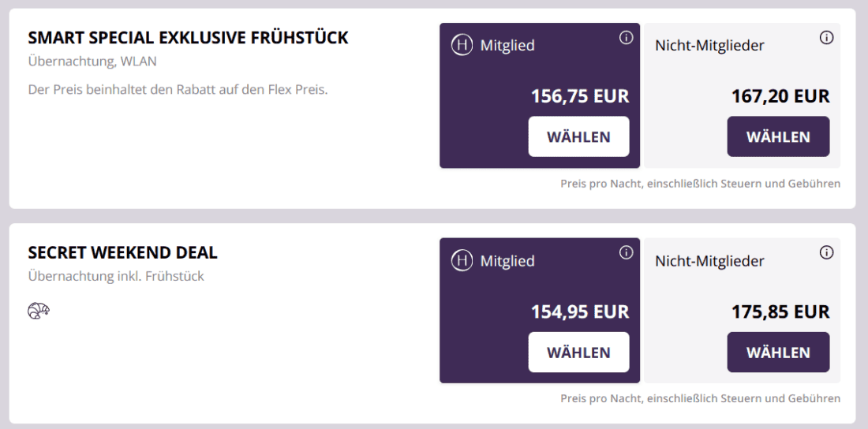Image resolution: width=868 pixels, height=429 pixels.
Task: Click the H membership logo in Secret Weekend card
Action: point(462,261)
